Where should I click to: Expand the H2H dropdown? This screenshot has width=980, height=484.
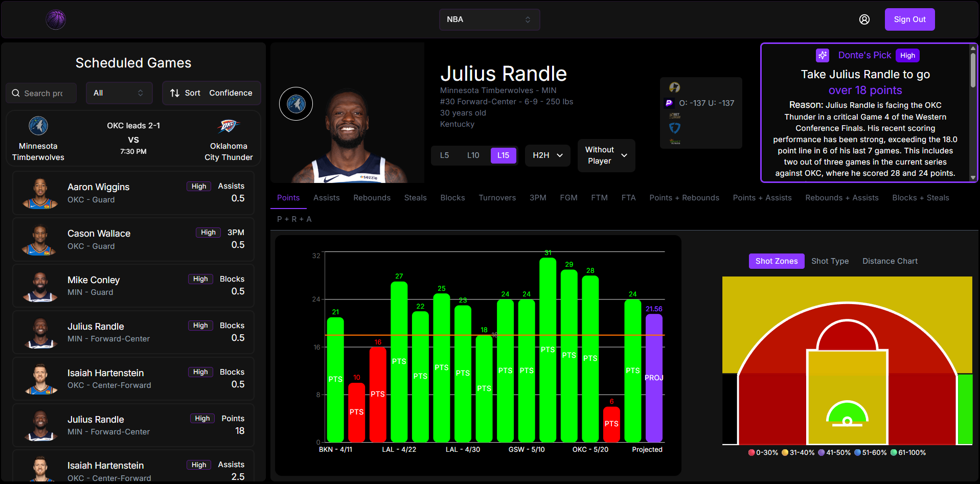click(548, 155)
